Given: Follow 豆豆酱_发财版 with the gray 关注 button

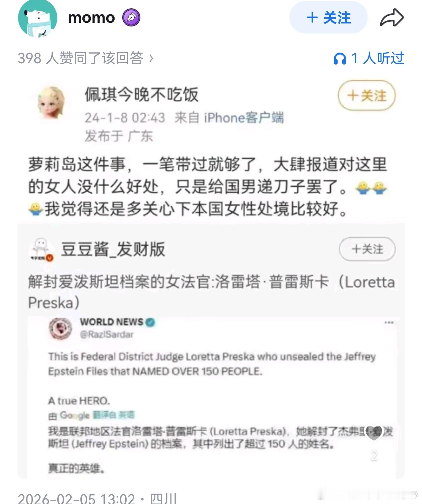Looking at the screenshot, I should pyautogui.click(x=367, y=249).
